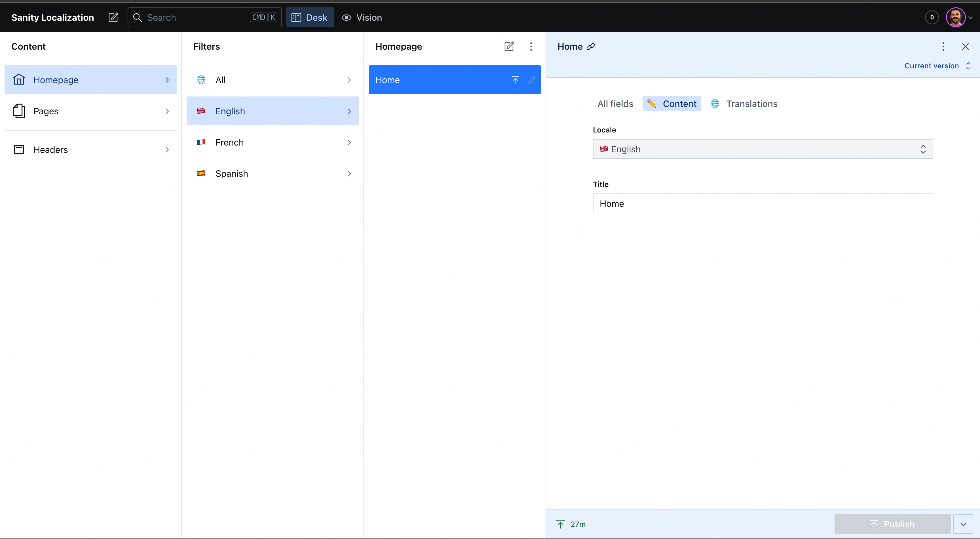This screenshot has width=980, height=539.
Task: Click the magnifier icon in the search bar
Action: click(137, 18)
